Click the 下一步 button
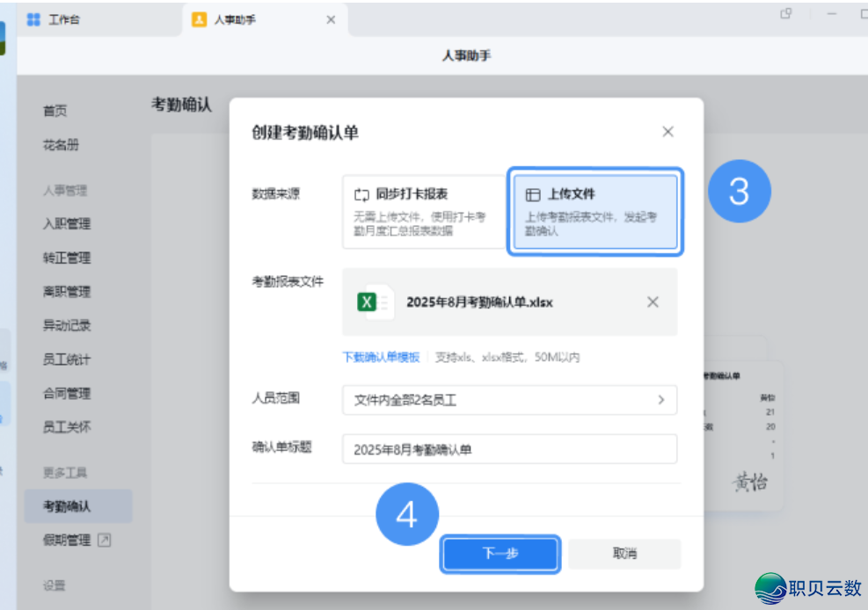The height and width of the screenshot is (610, 868). coord(500,554)
